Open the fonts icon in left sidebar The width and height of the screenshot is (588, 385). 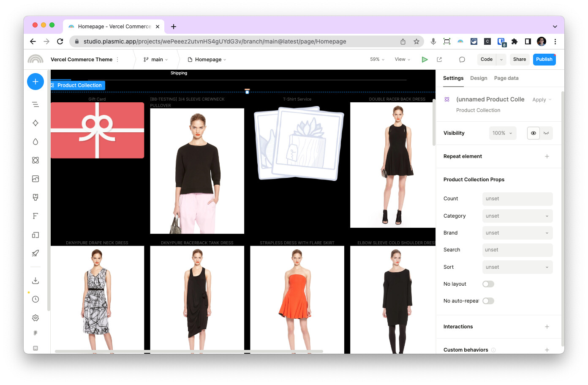35,216
